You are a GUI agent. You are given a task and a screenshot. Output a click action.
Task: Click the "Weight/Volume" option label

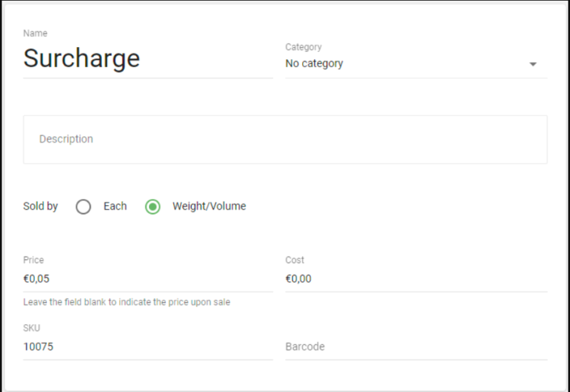point(209,206)
